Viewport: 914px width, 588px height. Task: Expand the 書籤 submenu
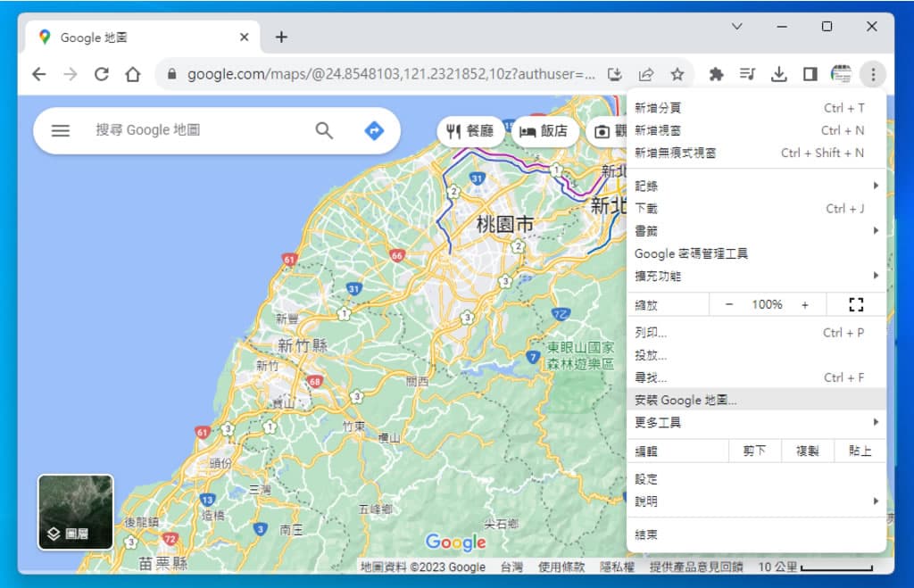(x=757, y=231)
